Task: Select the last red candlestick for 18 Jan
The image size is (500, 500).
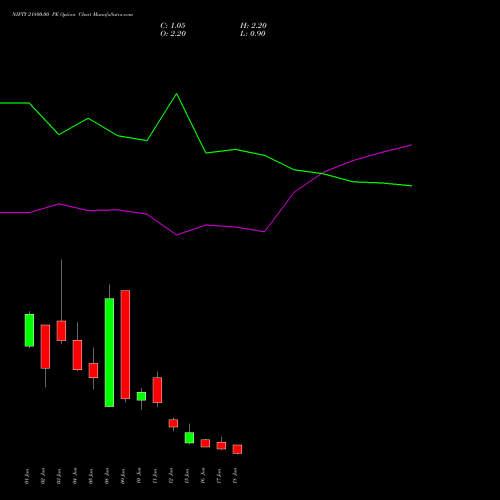Action: click(x=237, y=449)
